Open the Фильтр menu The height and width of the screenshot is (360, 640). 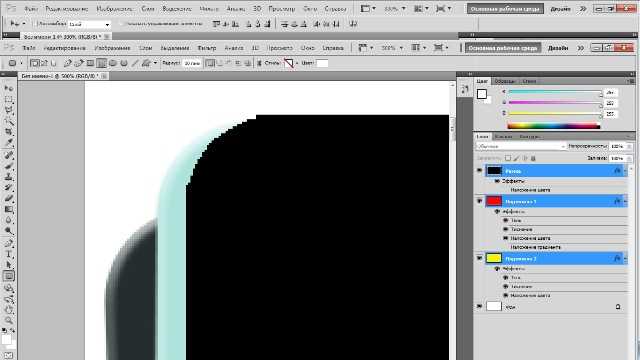point(207,48)
